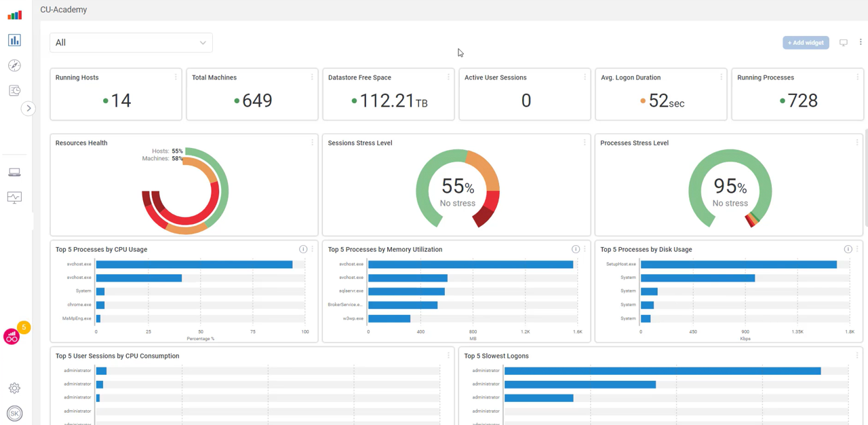Open Top 5 User Sessions widget options menu

tap(448, 355)
